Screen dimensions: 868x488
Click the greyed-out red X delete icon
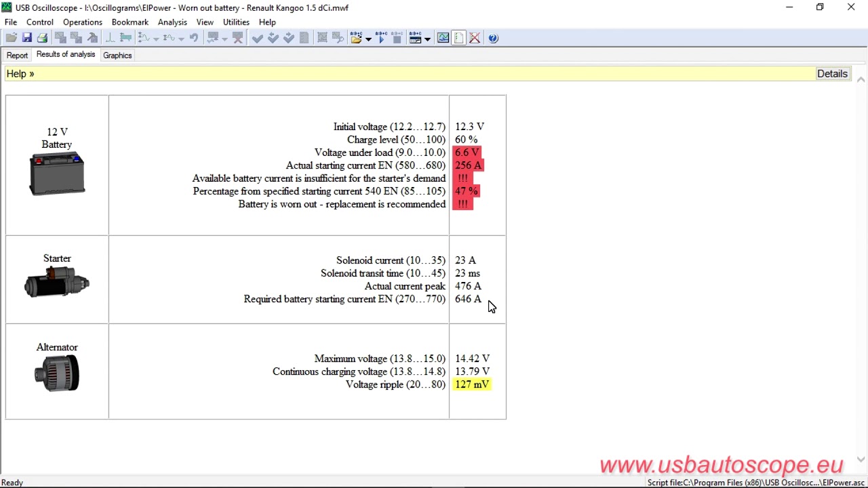pos(237,38)
